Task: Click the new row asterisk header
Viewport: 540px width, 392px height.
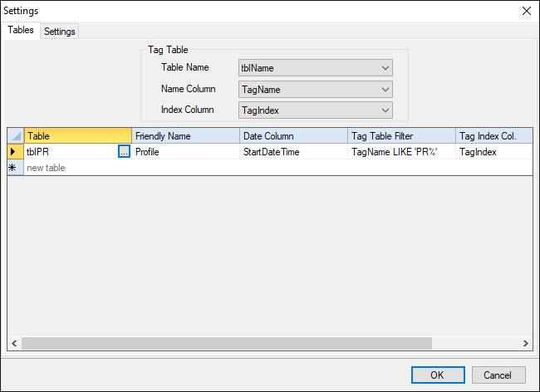Action: (16, 168)
